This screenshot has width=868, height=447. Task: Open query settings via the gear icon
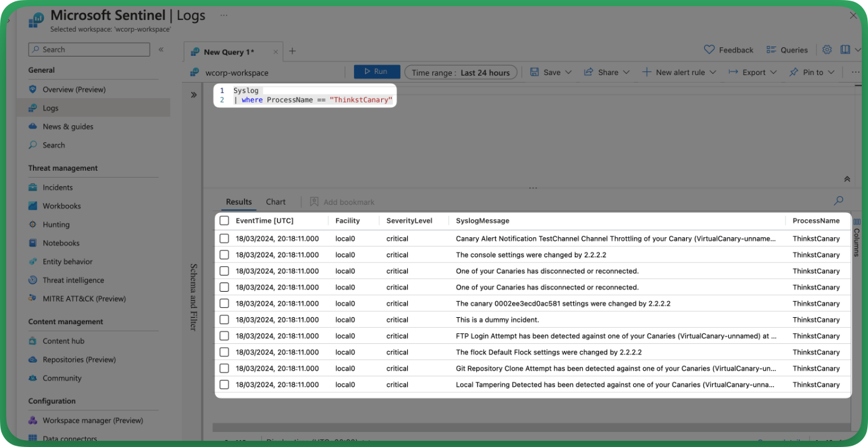click(827, 50)
